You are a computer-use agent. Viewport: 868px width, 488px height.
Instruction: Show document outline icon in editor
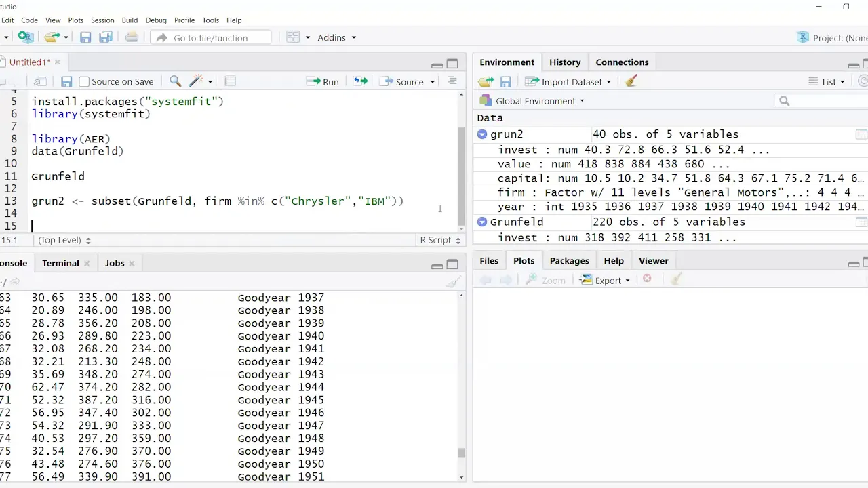coord(452,81)
